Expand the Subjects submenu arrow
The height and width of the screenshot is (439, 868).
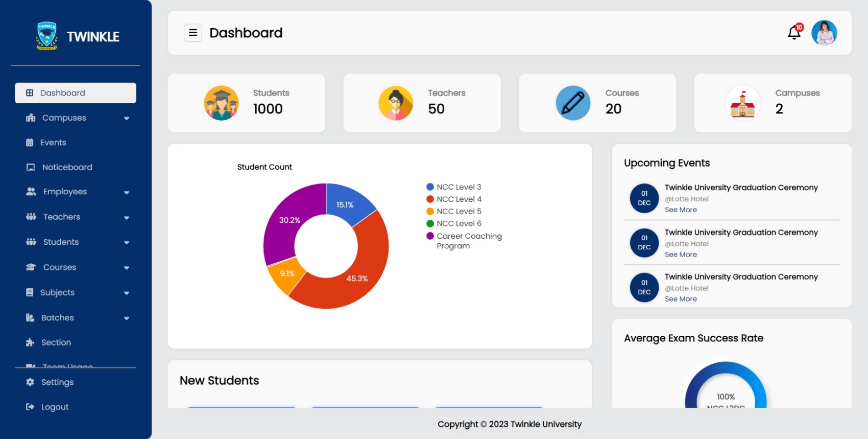(127, 293)
